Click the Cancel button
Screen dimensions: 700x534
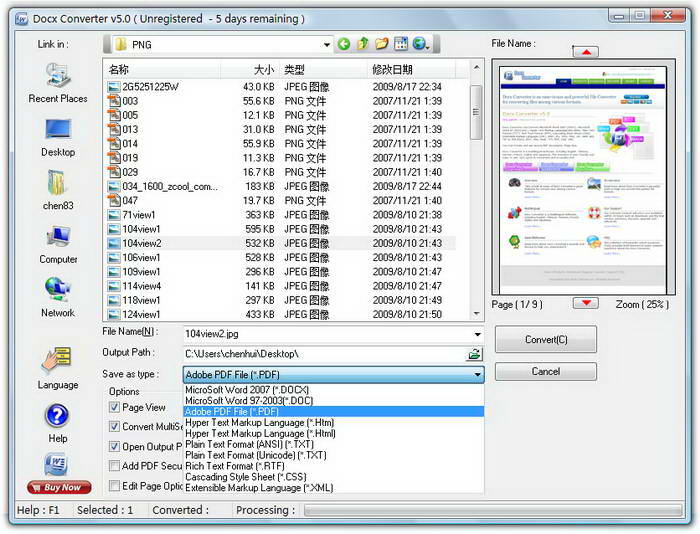point(546,371)
